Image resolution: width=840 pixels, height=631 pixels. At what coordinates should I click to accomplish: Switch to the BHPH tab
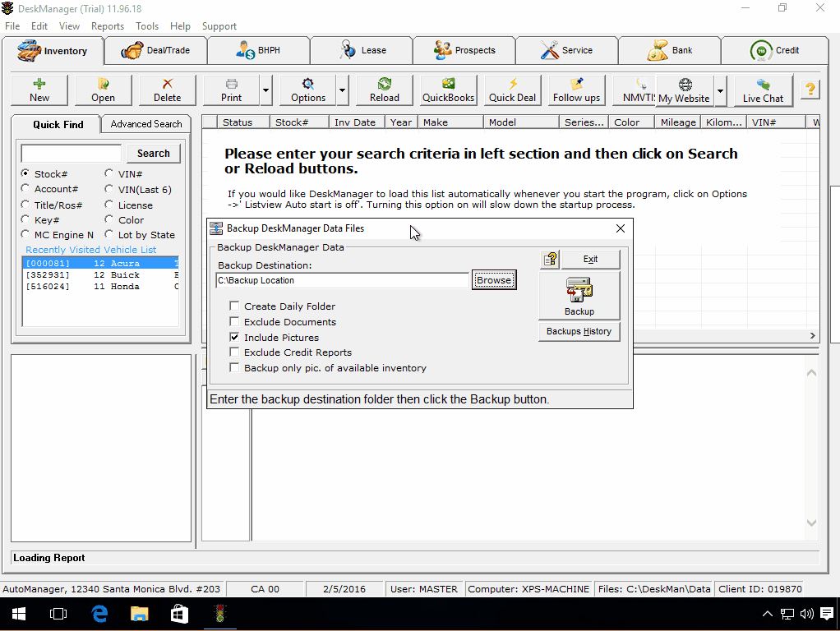[x=258, y=50]
